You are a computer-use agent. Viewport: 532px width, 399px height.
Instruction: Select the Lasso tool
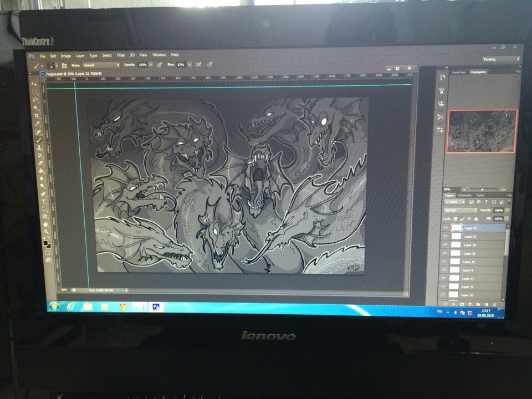[35, 100]
